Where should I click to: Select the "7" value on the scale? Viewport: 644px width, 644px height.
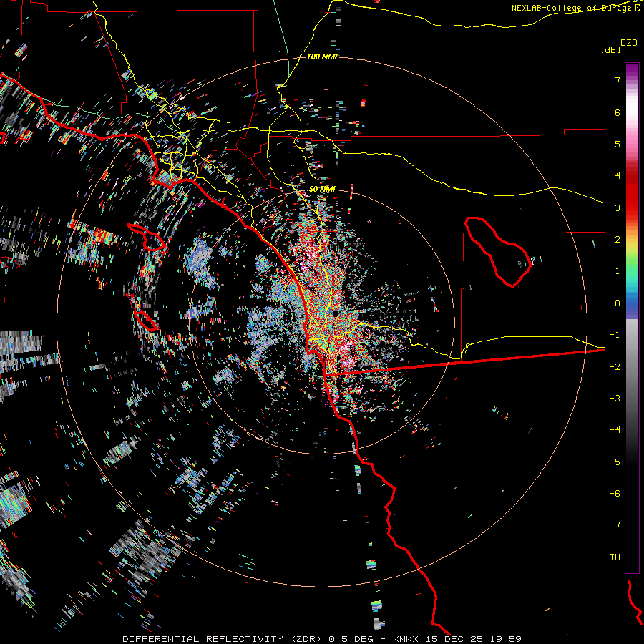618,80
